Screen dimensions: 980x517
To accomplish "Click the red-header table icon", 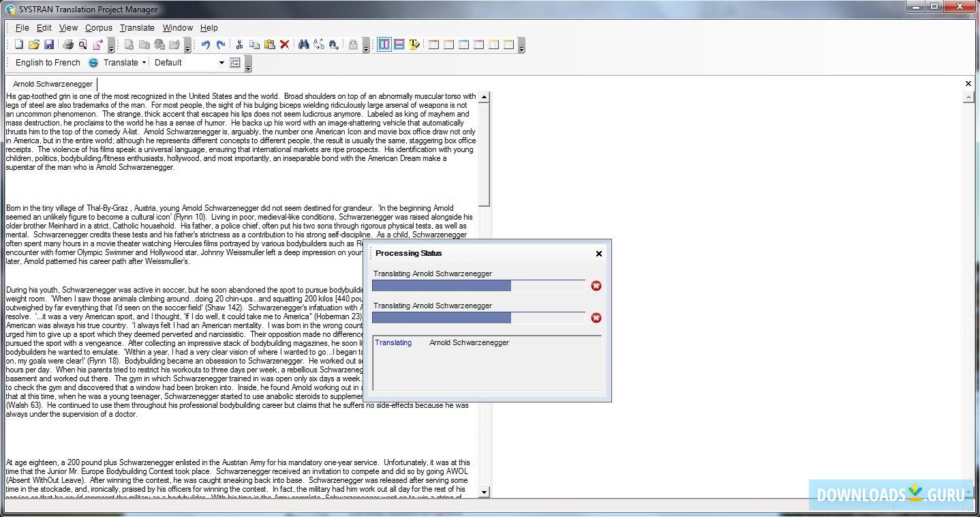I will point(433,45).
